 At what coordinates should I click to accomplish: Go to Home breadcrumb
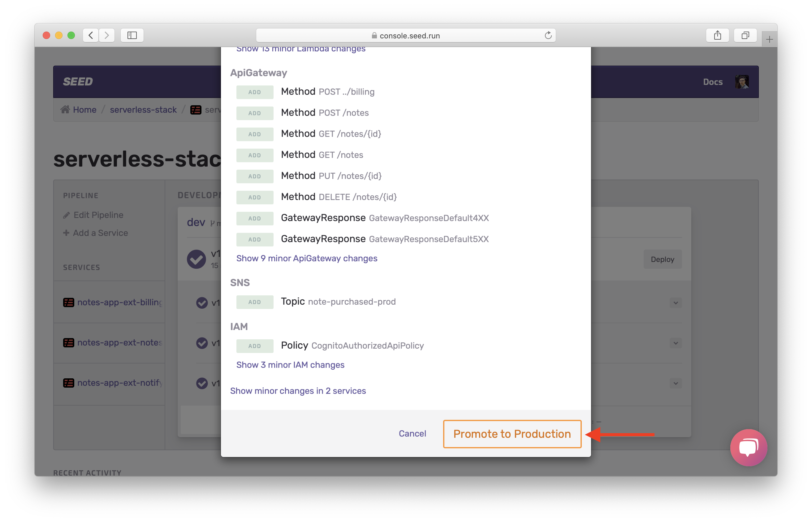click(84, 110)
